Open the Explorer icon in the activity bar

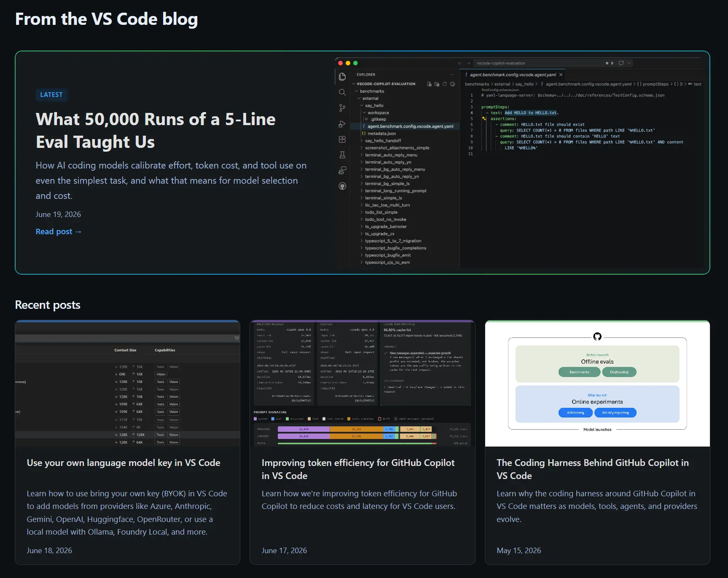(x=342, y=77)
